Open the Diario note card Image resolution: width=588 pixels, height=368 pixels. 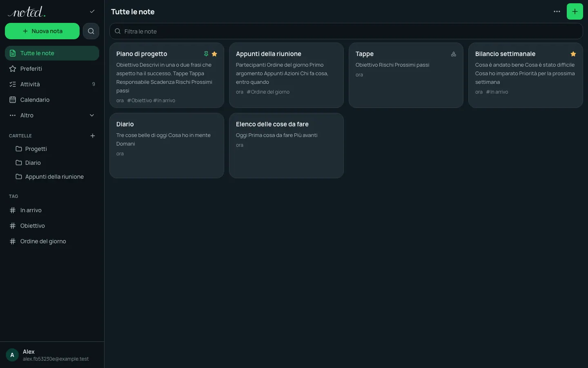click(x=167, y=146)
